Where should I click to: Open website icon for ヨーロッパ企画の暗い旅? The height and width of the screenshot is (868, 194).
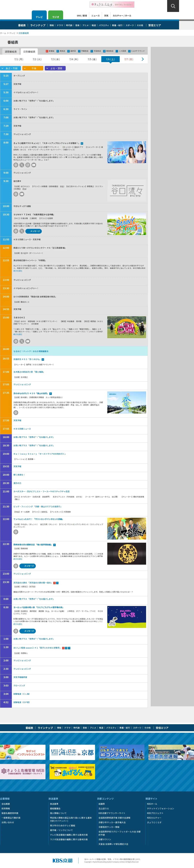click(x=16, y=631)
